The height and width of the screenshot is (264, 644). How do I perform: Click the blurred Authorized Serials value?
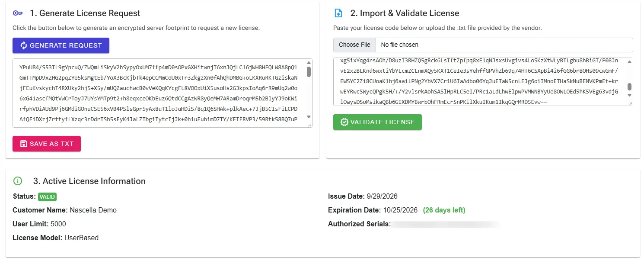point(446,224)
